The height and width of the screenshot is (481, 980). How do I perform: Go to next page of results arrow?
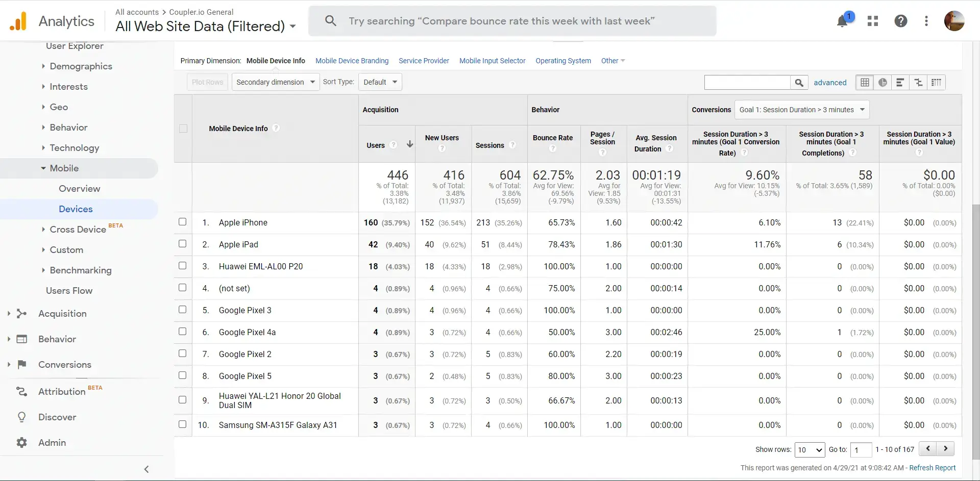click(x=945, y=449)
